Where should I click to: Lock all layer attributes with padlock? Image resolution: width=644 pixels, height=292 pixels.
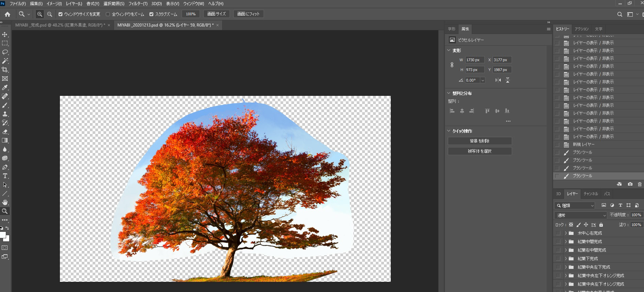tap(601, 225)
